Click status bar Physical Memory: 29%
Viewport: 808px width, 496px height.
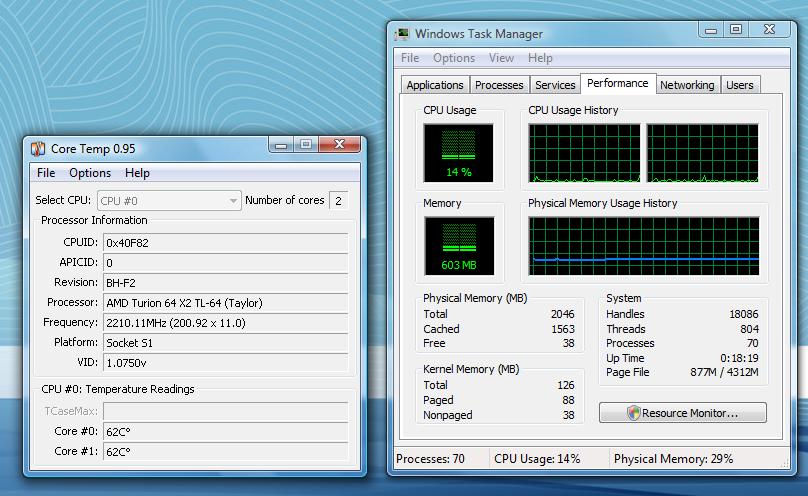coord(674,459)
